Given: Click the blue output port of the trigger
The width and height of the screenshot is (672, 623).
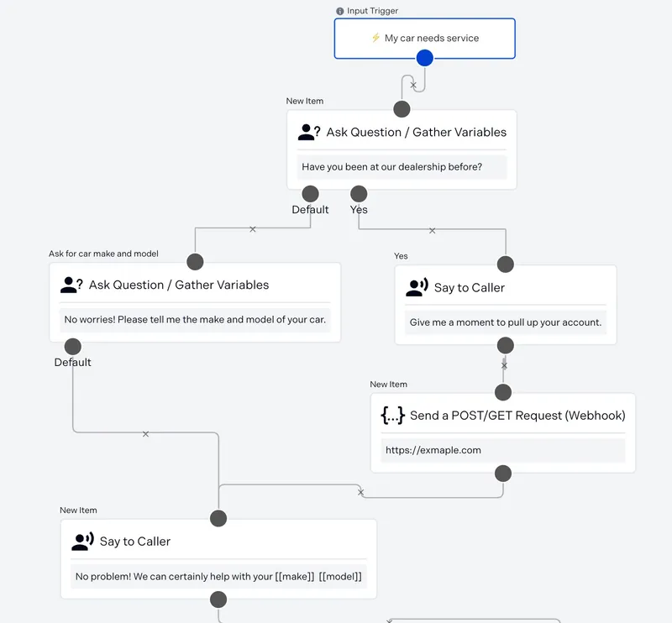Looking at the screenshot, I should tap(425, 58).
